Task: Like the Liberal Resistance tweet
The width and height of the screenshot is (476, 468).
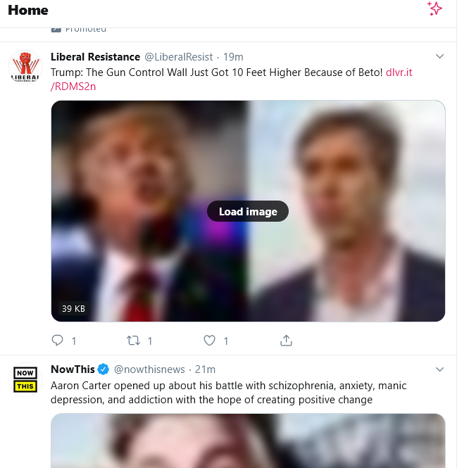Action: click(x=209, y=341)
